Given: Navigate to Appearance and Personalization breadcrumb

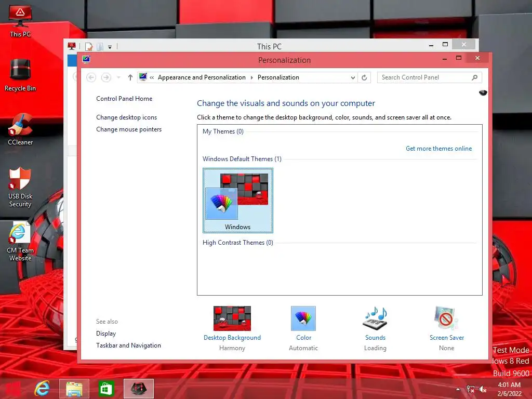Looking at the screenshot, I should [202, 77].
